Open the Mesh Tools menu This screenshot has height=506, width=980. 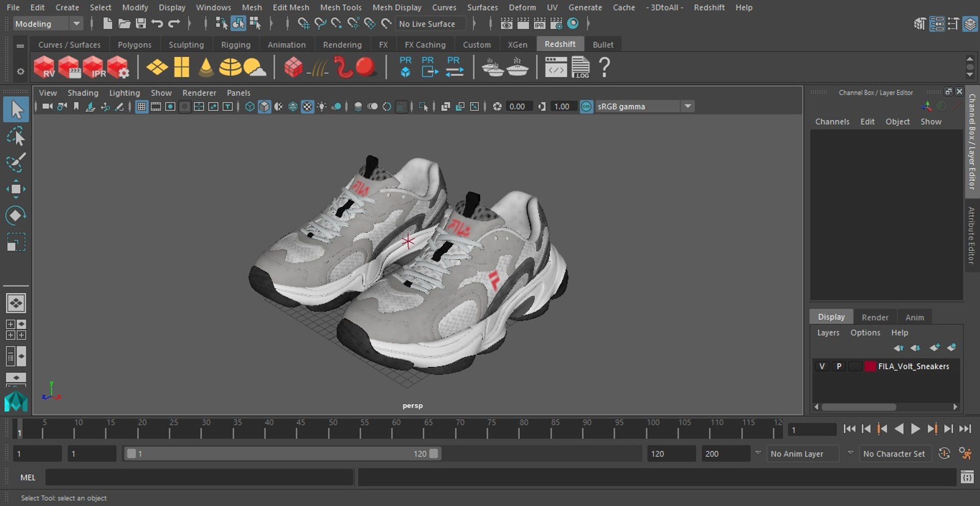340,7
